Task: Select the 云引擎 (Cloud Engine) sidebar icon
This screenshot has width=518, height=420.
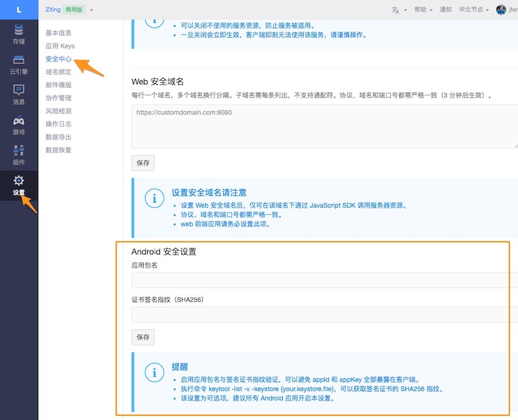Action: point(17,61)
